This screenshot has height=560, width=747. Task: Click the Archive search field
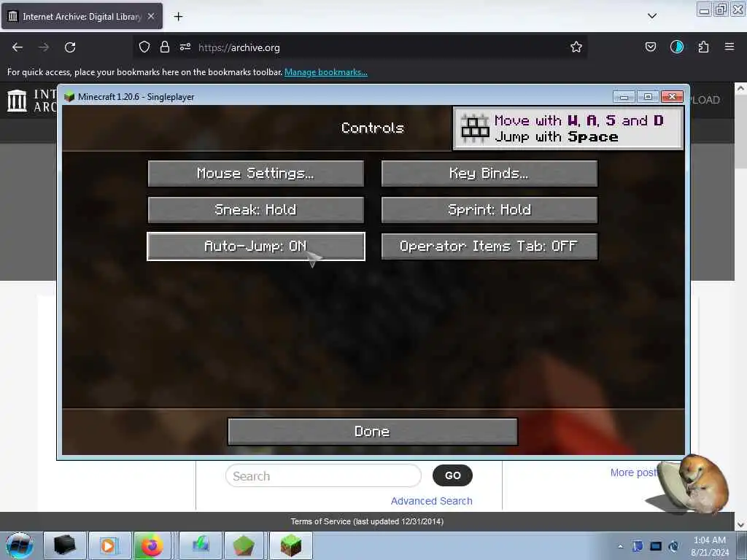coord(323,475)
